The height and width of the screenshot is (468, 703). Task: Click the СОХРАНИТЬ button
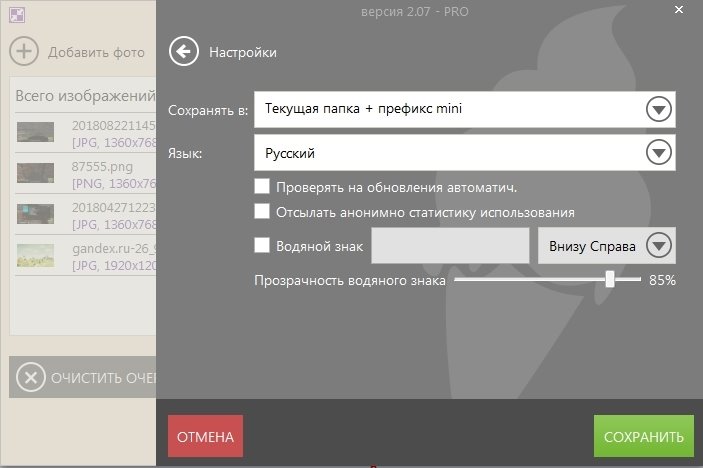tap(643, 436)
